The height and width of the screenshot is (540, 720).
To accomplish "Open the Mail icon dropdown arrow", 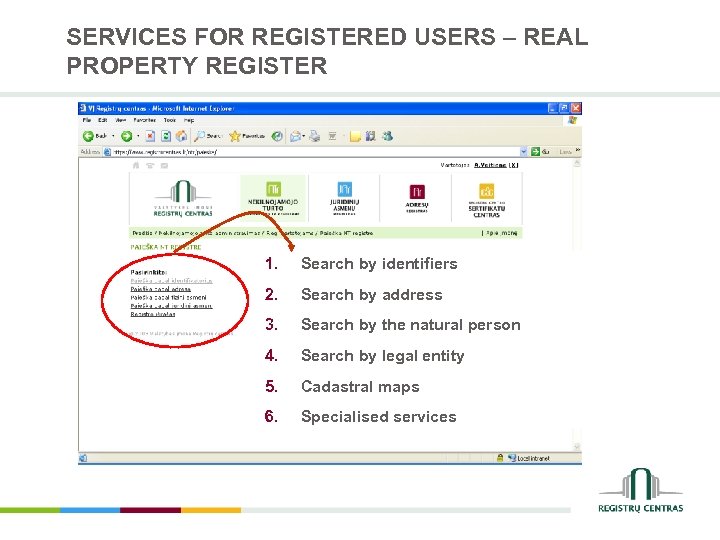I will pos(304,136).
